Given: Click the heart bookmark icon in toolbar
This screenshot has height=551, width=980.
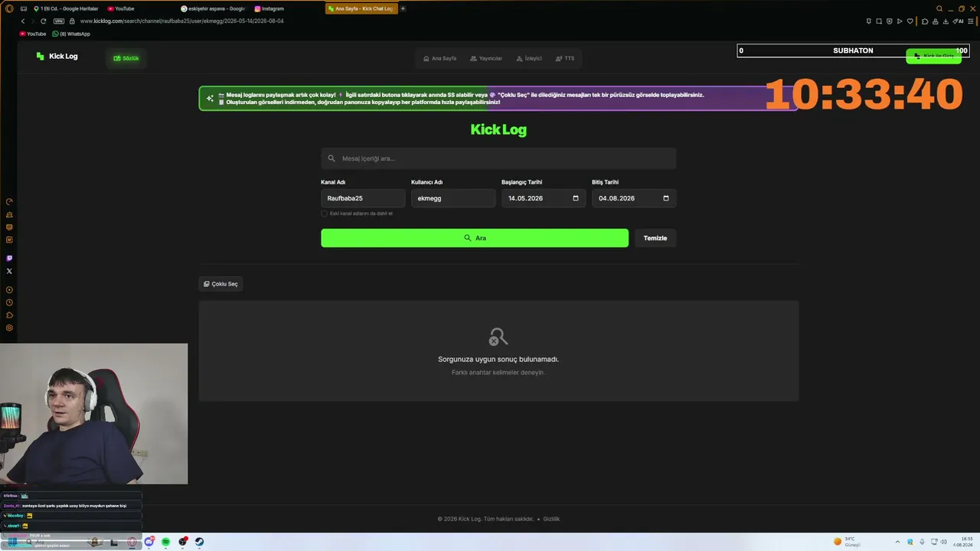Looking at the screenshot, I should [x=910, y=21].
